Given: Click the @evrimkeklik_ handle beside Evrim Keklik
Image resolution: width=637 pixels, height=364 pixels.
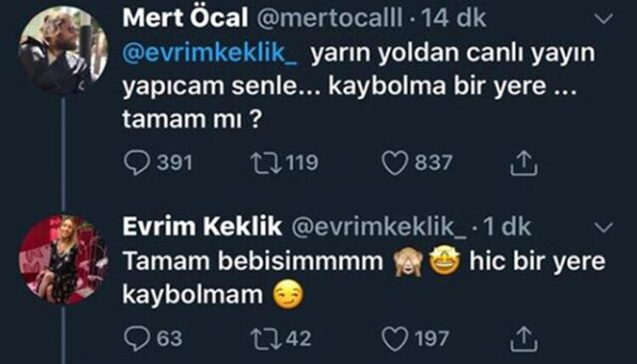Looking at the screenshot, I should point(380,227).
